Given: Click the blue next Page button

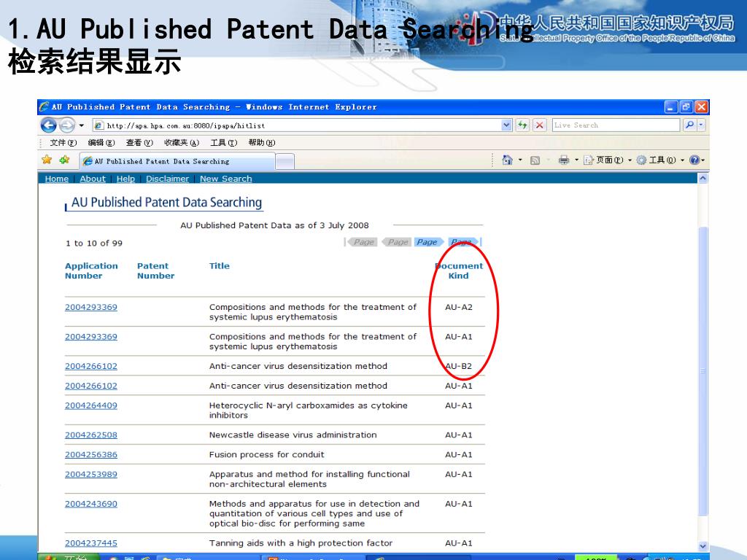Looking at the screenshot, I should coord(429,242).
